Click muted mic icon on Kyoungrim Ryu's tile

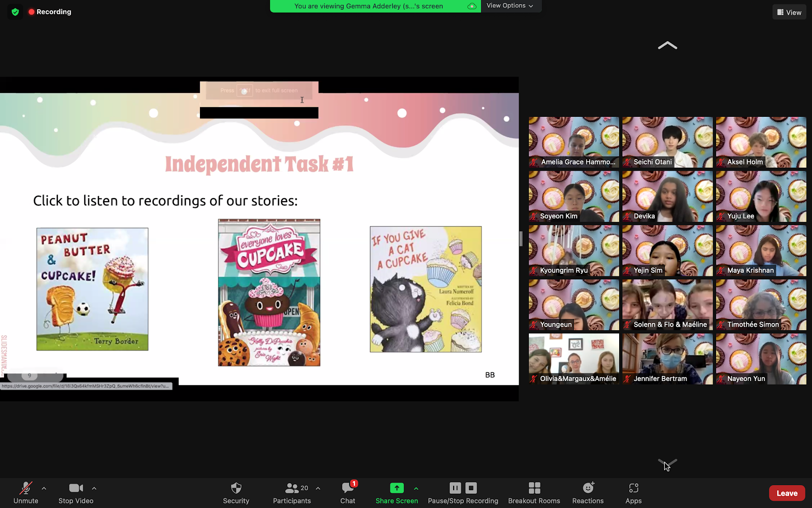534,271
